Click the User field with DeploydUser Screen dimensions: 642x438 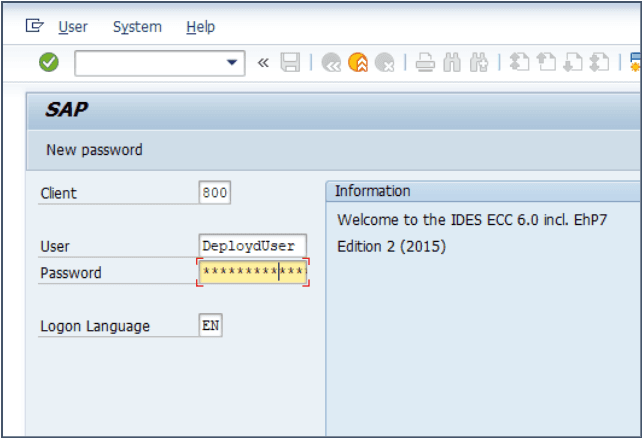pos(253,246)
